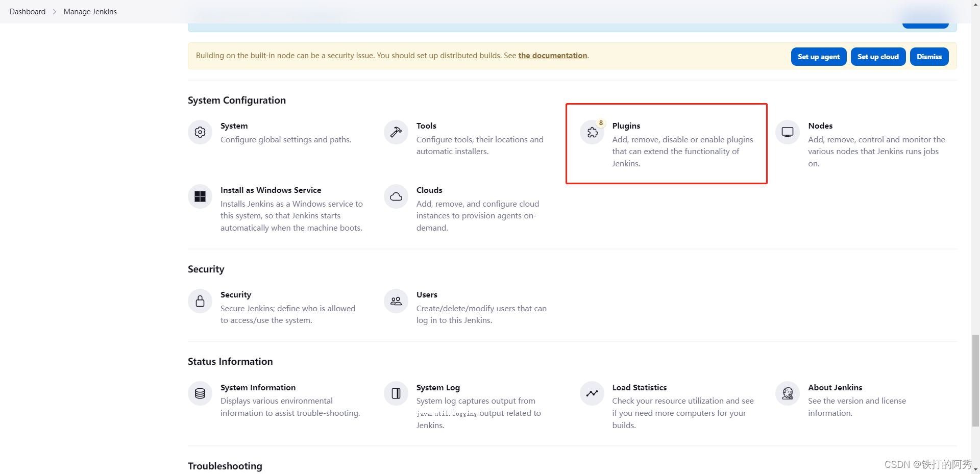Image resolution: width=980 pixels, height=474 pixels.
Task: Open the Users title link
Action: [x=427, y=295]
